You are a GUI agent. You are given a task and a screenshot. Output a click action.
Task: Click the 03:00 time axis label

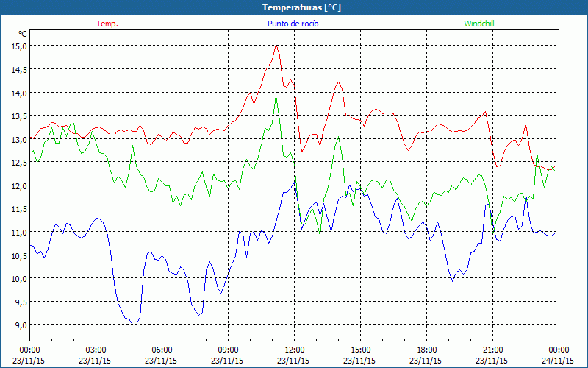96,350
